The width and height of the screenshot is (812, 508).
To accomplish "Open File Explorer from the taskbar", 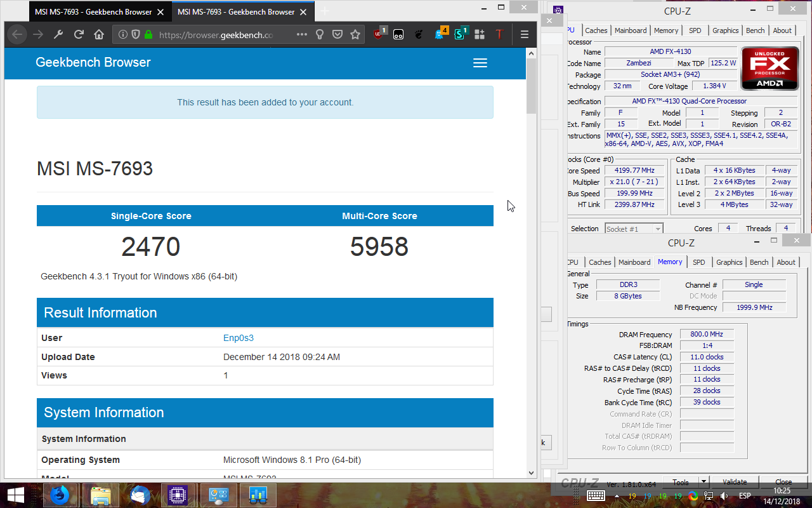I will tap(100, 495).
